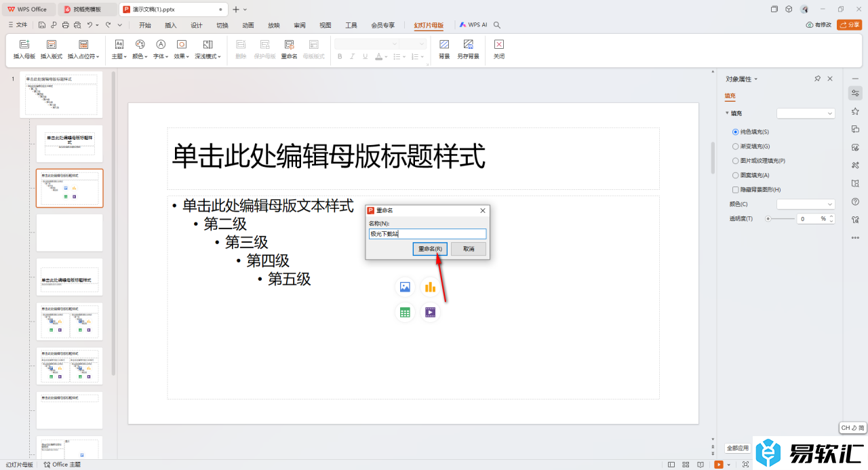Click the 重命名(R) button in dialog
868x470 pixels.
tap(430, 249)
